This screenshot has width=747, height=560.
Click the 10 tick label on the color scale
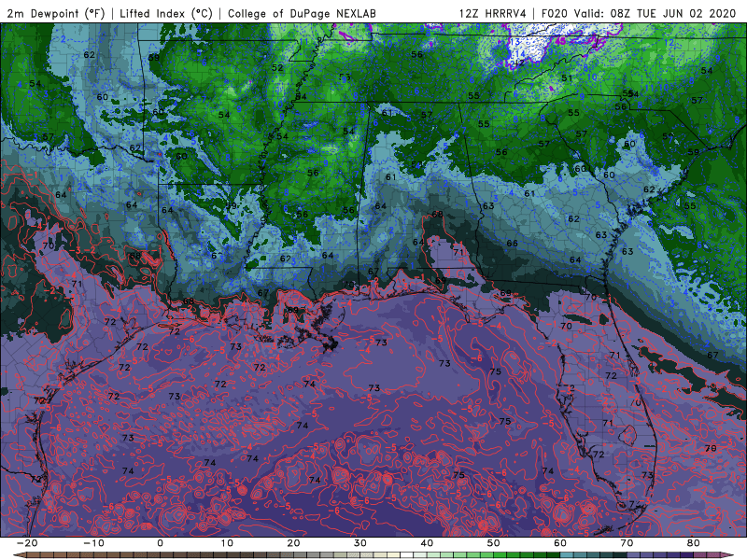pyautogui.click(x=227, y=543)
